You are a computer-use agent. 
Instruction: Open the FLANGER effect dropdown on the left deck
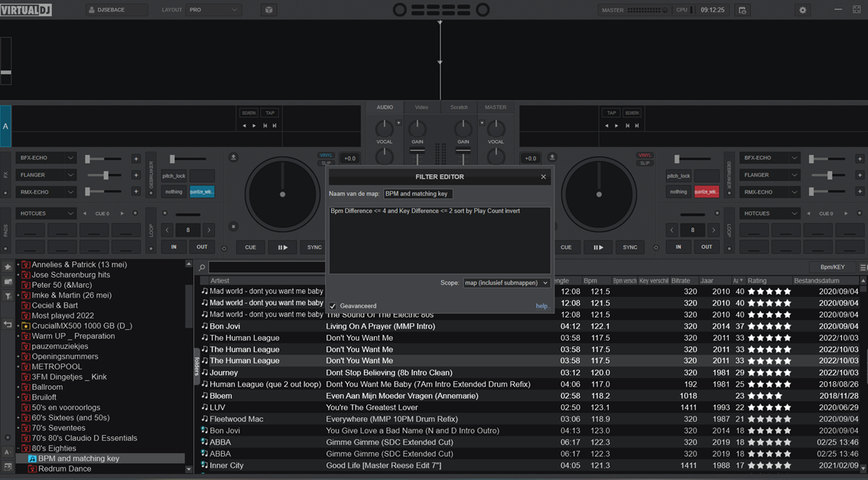(x=45, y=175)
